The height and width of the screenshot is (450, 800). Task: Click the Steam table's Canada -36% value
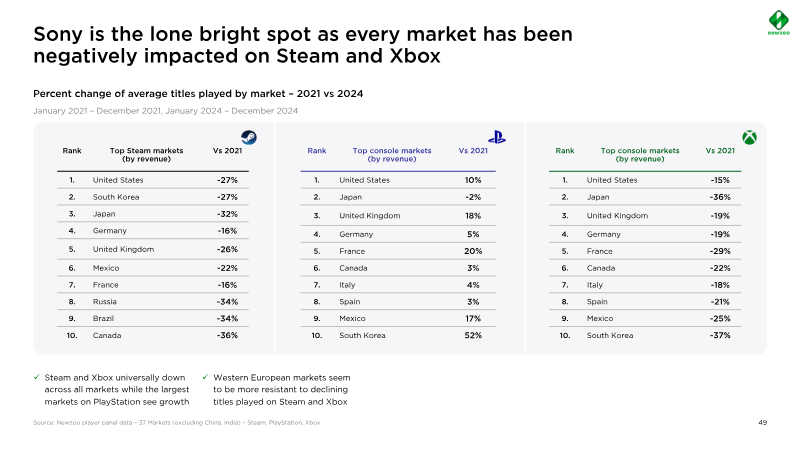(227, 335)
